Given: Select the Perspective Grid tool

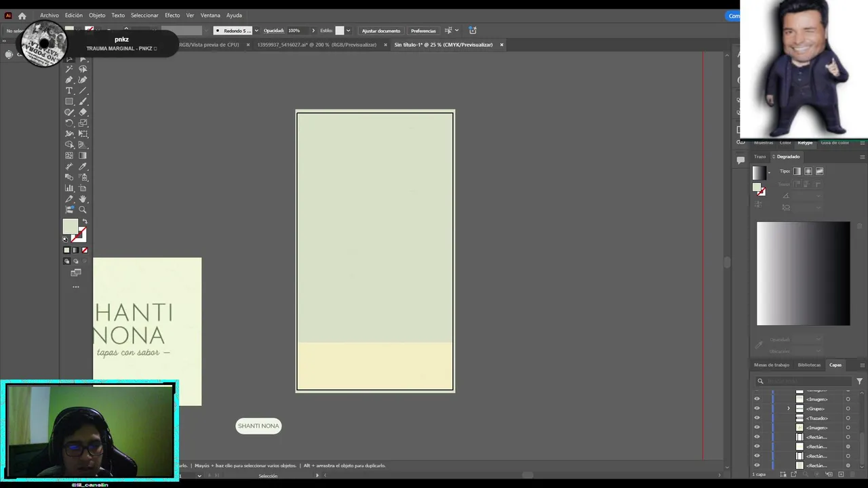Looking at the screenshot, I should click(x=83, y=145).
